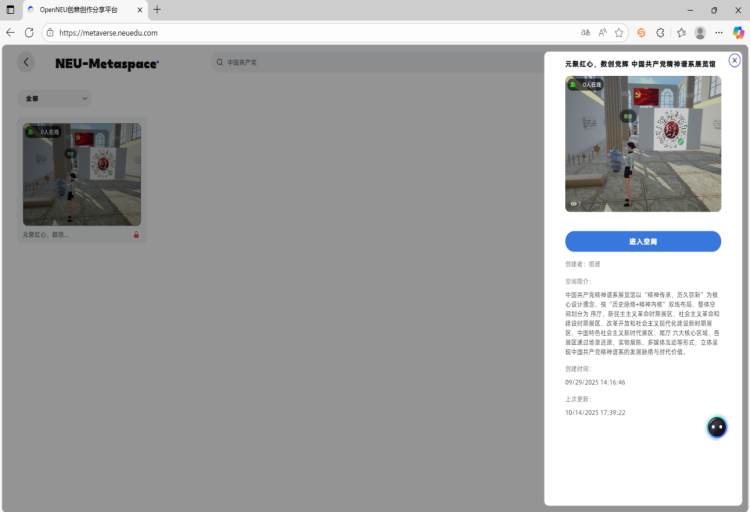Click the search box with 中国共产党
The width and height of the screenshot is (750, 512).
point(300,63)
